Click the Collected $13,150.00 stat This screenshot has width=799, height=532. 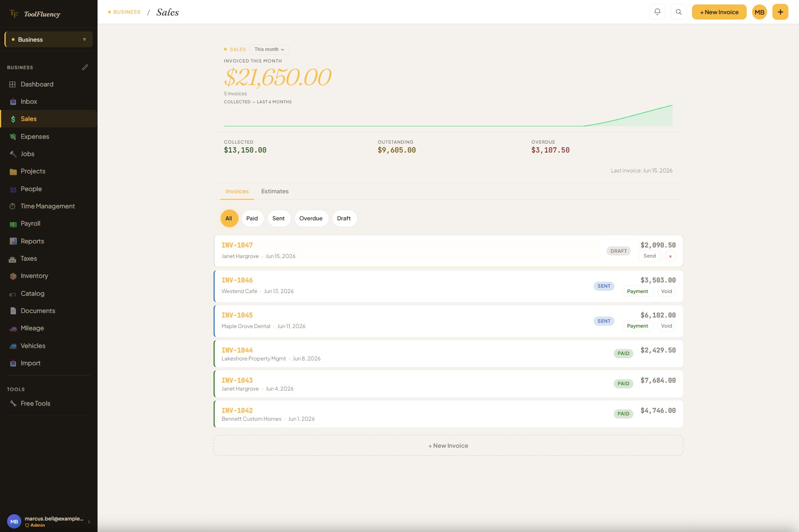(x=245, y=147)
